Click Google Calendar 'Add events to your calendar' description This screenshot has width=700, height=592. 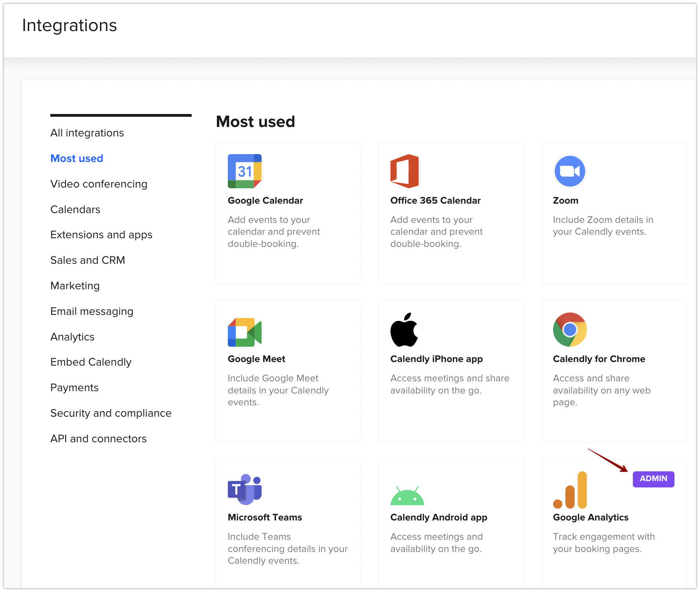[274, 232]
